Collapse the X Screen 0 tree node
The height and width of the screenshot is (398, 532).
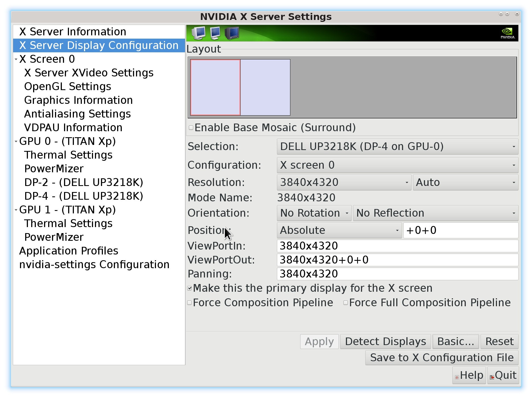(x=16, y=59)
